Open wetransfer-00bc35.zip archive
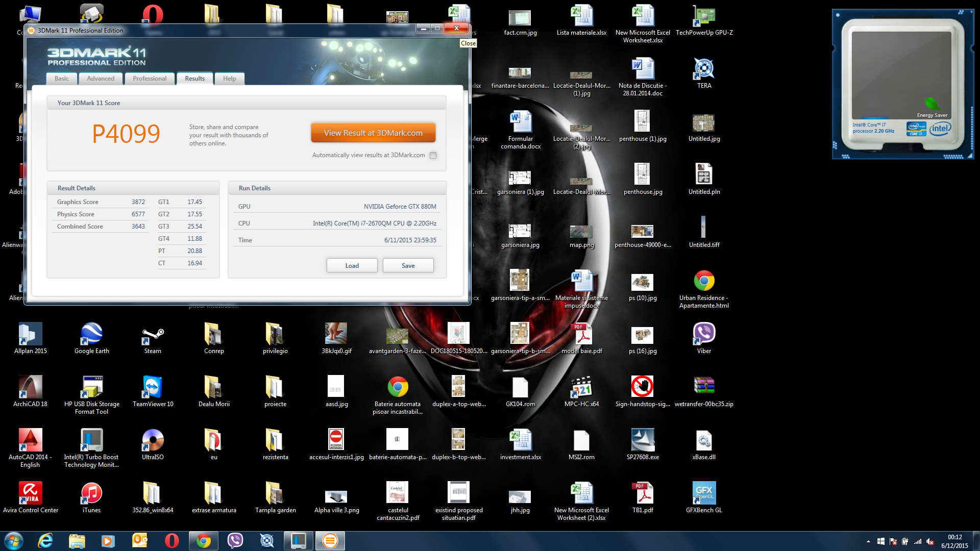The height and width of the screenshot is (551, 980). click(704, 391)
